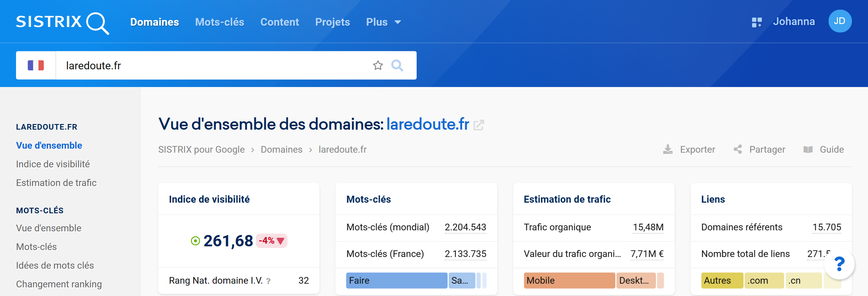The height and width of the screenshot is (296, 868).
Task: Click the question mark next to Rang Nat. domaine
Action: click(x=268, y=281)
